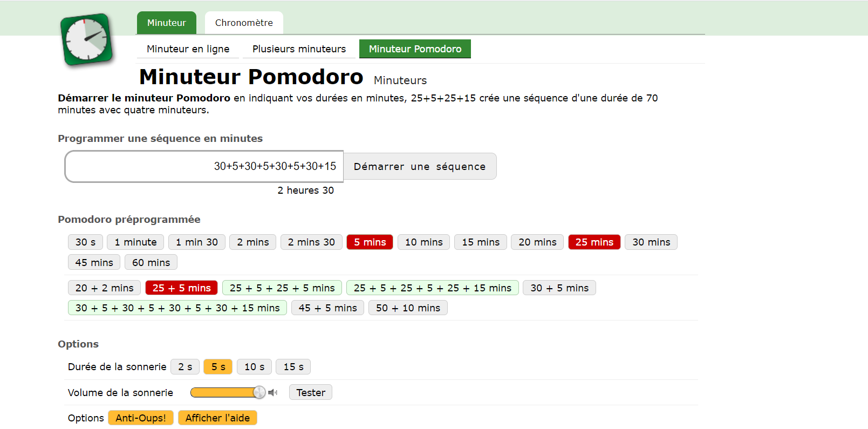868x429 pixels.
Task: Start the 10 mins preset
Action: pos(423,242)
